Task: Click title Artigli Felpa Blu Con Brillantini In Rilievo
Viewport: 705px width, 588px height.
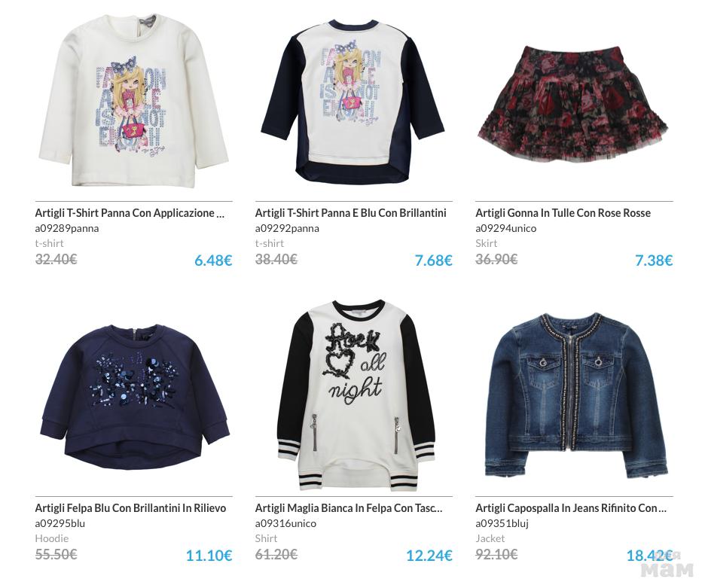Action: click(x=130, y=508)
